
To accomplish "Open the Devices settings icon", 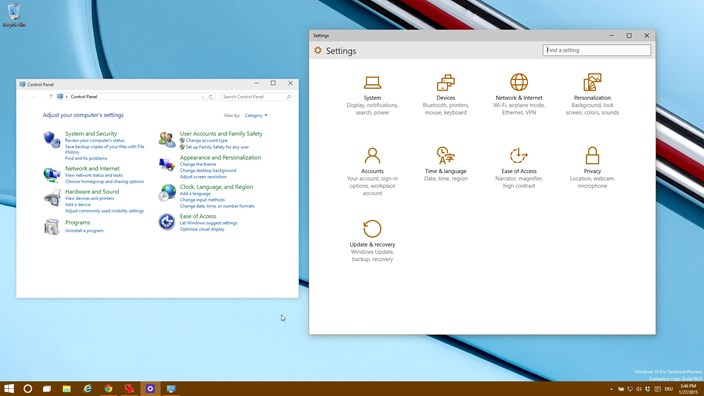I will [x=445, y=83].
